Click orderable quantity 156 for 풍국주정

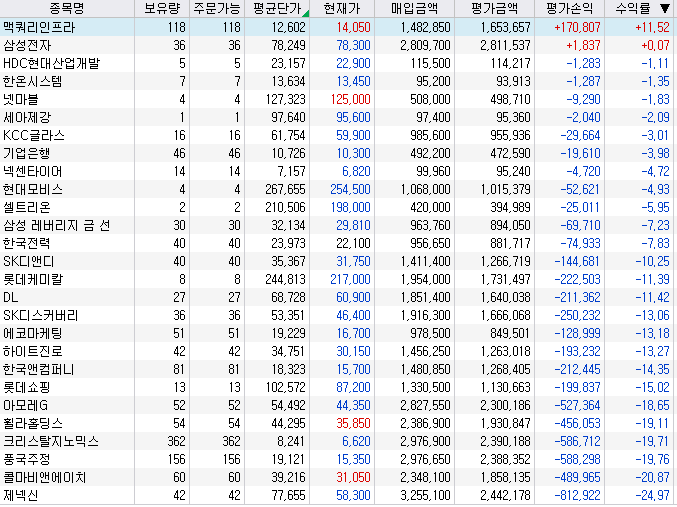pos(232,459)
